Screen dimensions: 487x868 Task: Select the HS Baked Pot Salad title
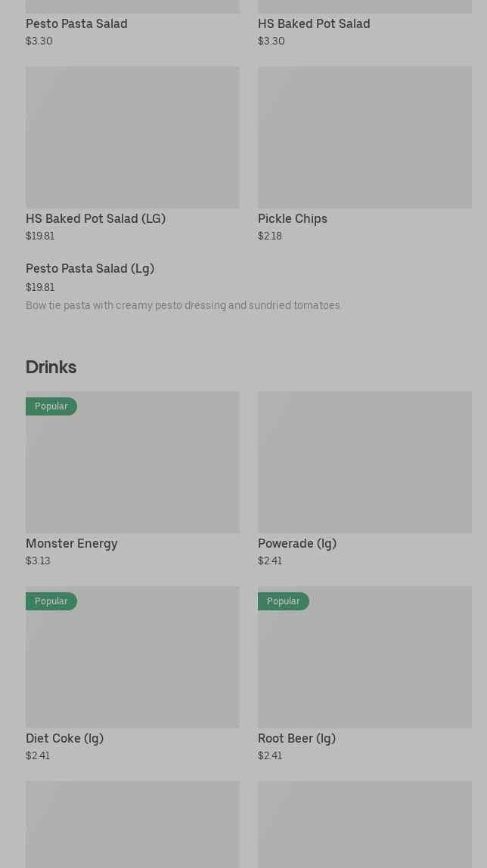coord(314,24)
